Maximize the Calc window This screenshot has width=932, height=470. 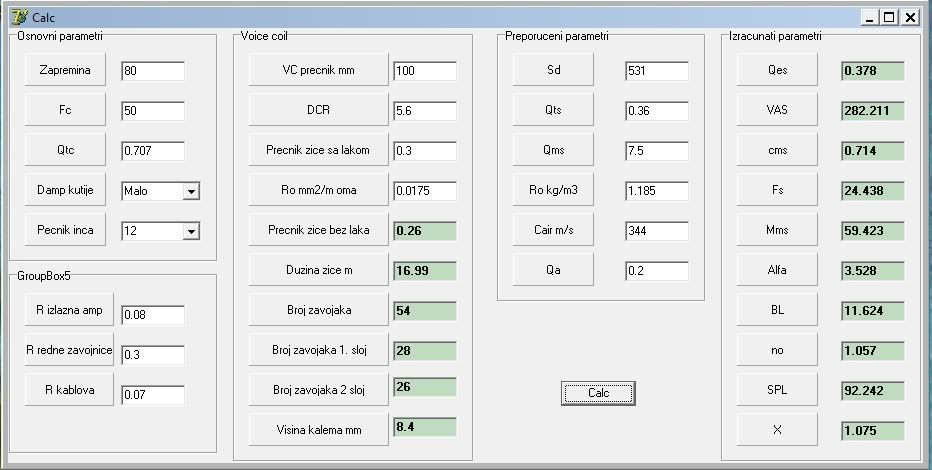coord(890,17)
